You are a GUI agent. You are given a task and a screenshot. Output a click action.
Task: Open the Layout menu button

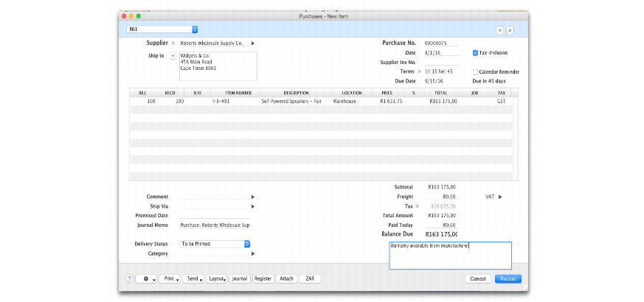[x=216, y=279]
